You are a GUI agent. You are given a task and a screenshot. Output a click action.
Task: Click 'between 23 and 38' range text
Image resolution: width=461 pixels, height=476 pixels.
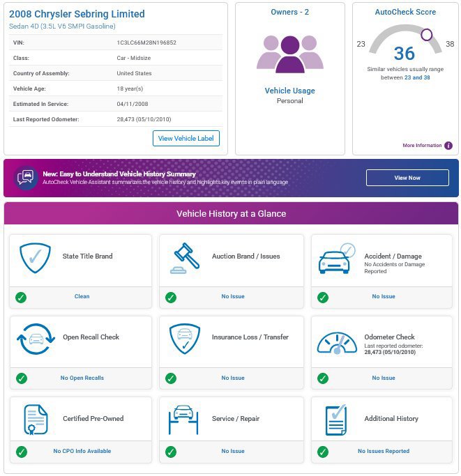405,78
